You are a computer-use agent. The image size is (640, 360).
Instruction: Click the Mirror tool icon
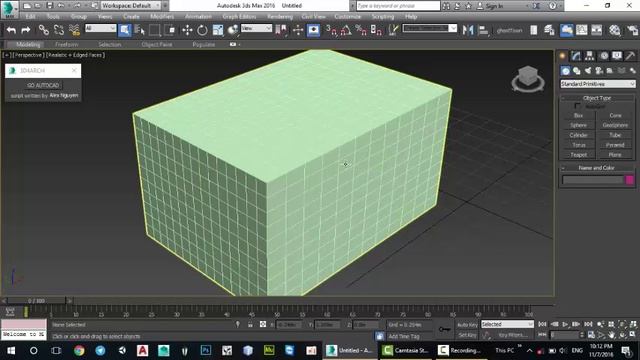click(468, 30)
